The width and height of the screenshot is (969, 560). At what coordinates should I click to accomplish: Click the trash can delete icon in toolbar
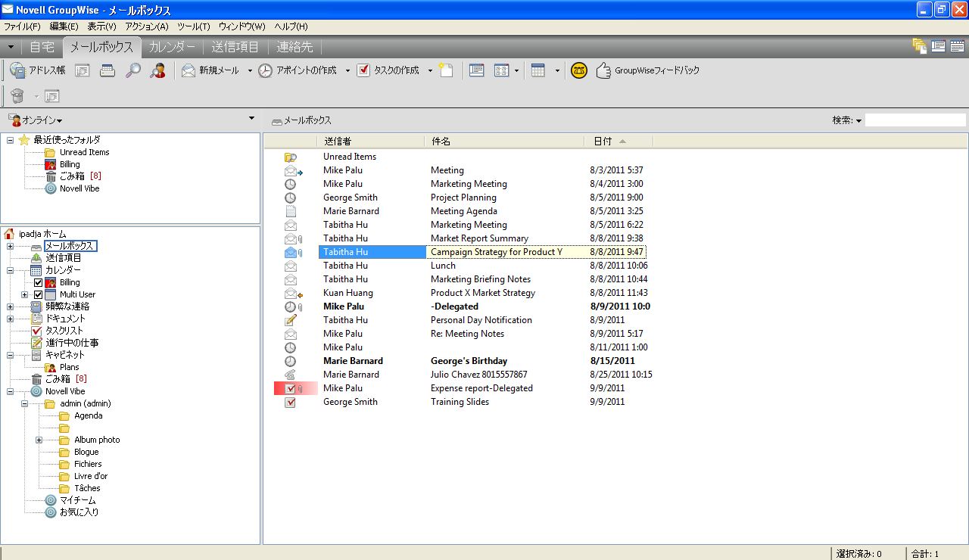pos(17,96)
